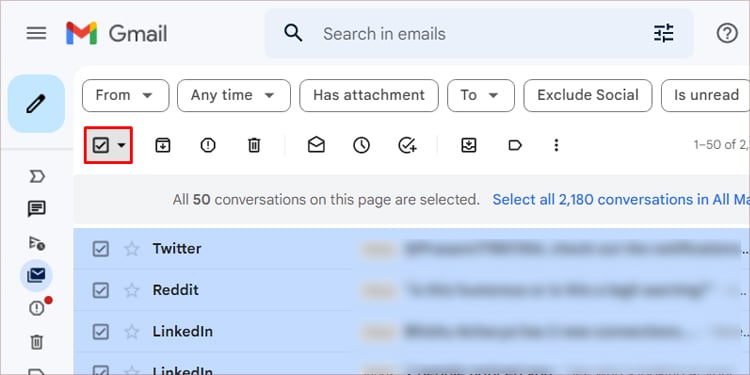Mark selected conversations as read
The height and width of the screenshot is (375, 750).
[x=316, y=145]
